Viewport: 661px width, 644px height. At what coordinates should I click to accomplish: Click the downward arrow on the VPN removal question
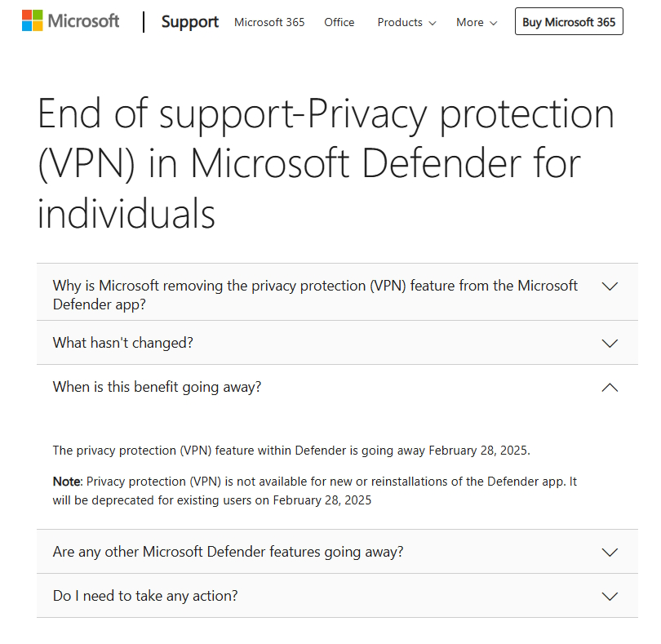(x=610, y=286)
